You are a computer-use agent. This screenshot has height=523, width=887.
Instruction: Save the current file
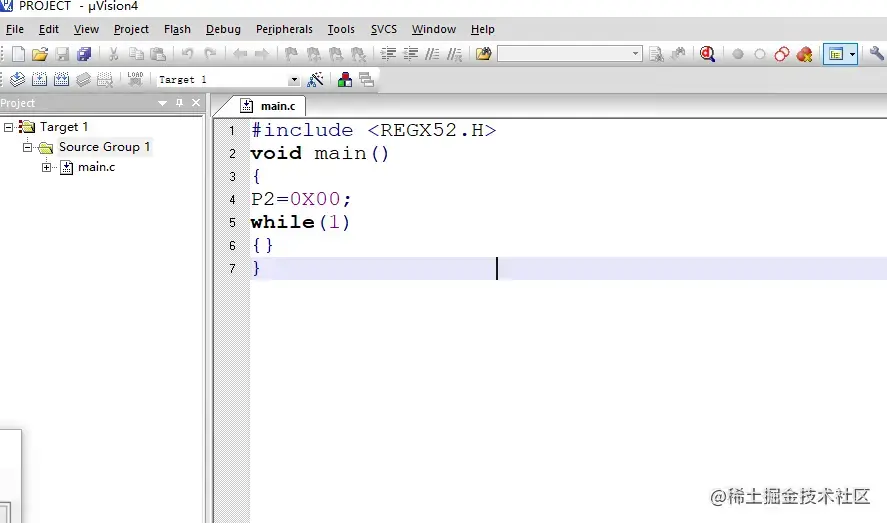click(62, 54)
